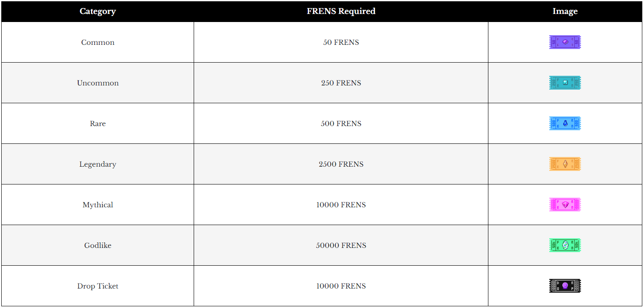Select the pink Mythical ticket image

(x=565, y=204)
